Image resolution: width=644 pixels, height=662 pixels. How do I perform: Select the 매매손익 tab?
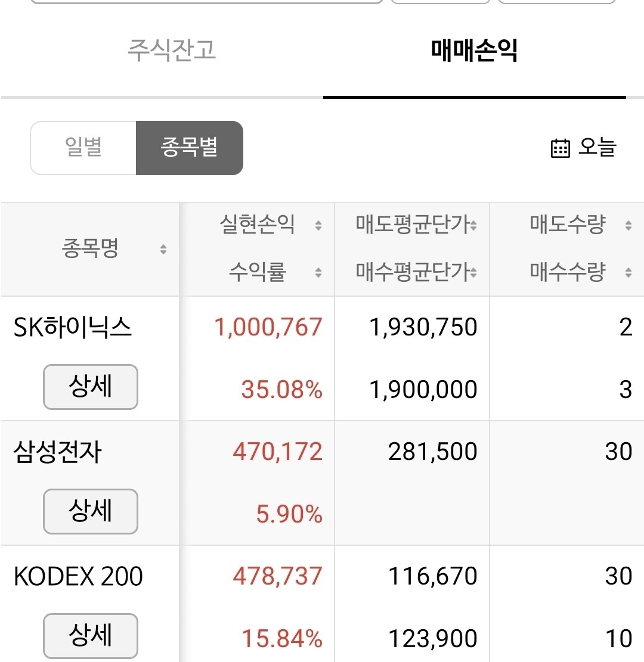[474, 50]
